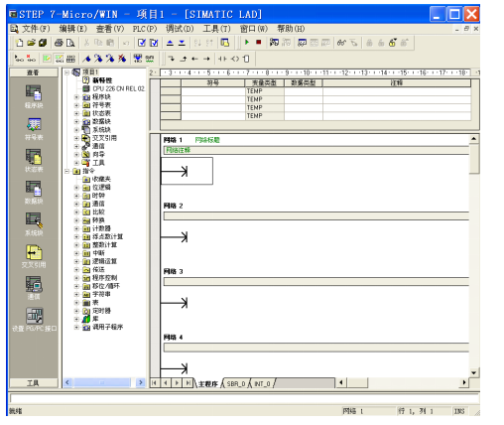This screenshot has width=504, height=425.
Task: Expand the 符号表 tree node
Action: 76,105
